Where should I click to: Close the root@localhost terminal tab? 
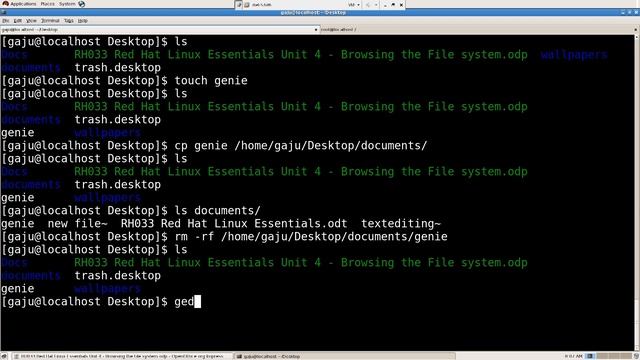(x=635, y=30)
